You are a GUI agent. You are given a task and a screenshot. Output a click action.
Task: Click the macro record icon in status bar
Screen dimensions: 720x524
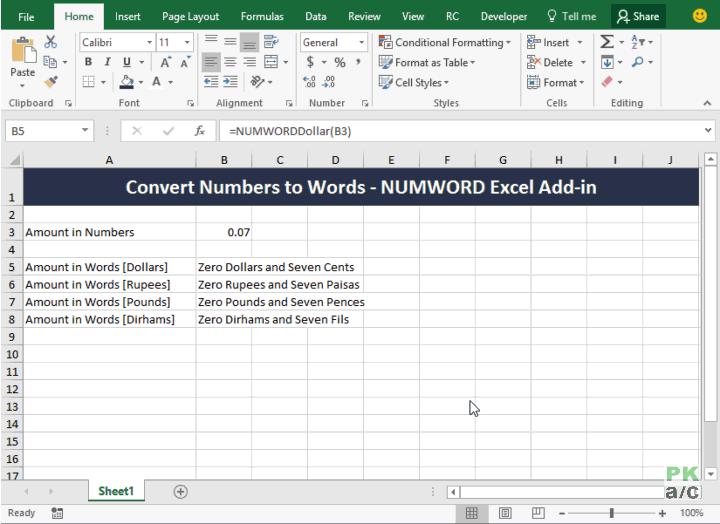coord(57,513)
